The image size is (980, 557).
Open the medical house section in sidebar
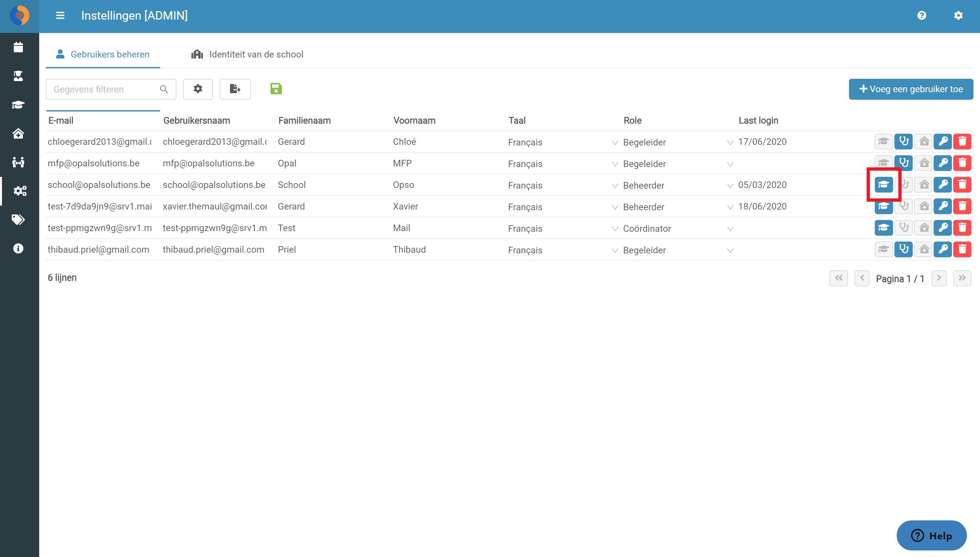click(x=18, y=133)
